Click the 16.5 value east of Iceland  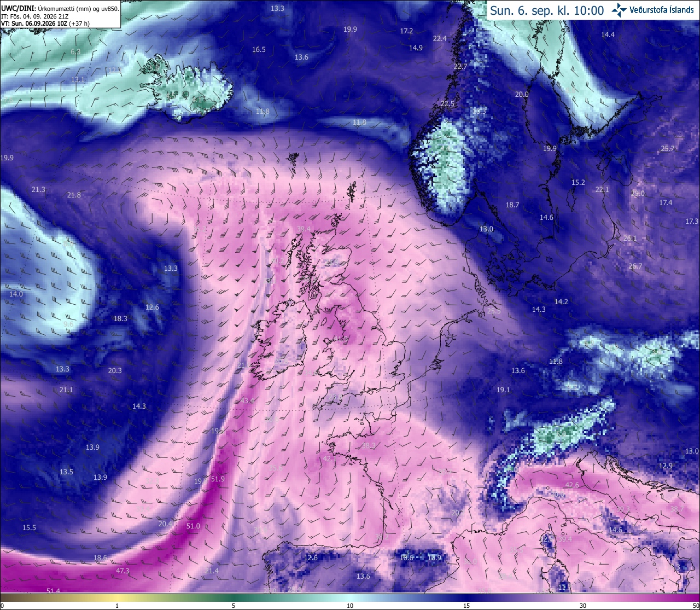click(x=259, y=50)
